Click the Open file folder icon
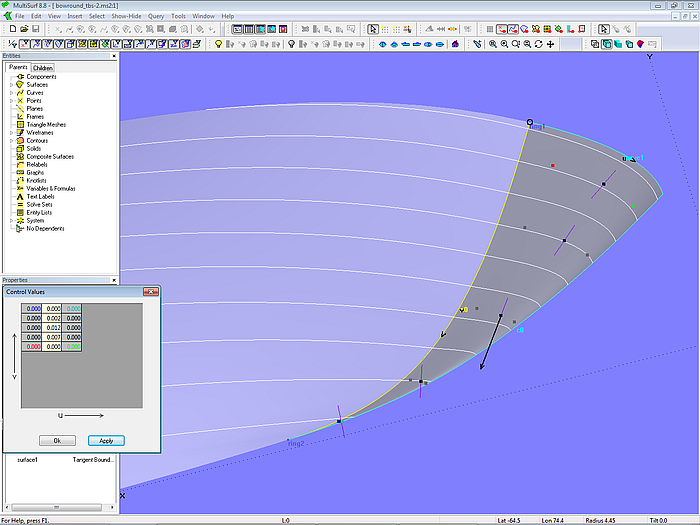The width and height of the screenshot is (700, 525). pos(23,29)
